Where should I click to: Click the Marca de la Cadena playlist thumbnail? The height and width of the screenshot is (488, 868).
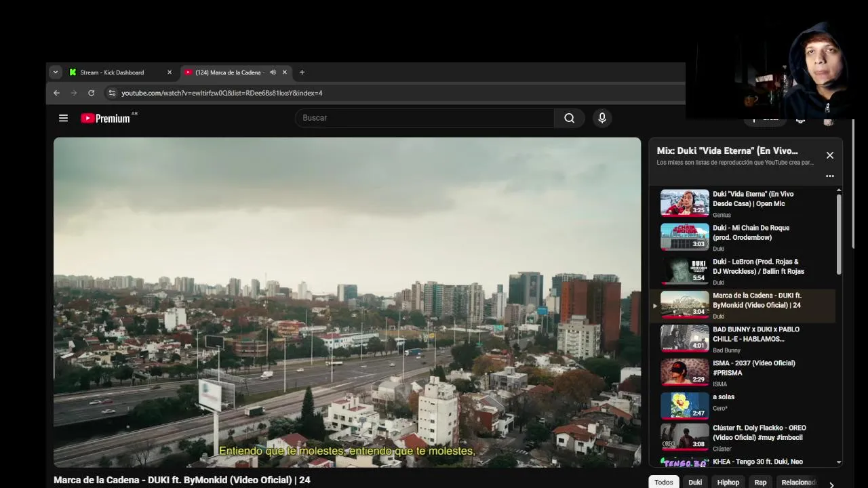click(685, 304)
